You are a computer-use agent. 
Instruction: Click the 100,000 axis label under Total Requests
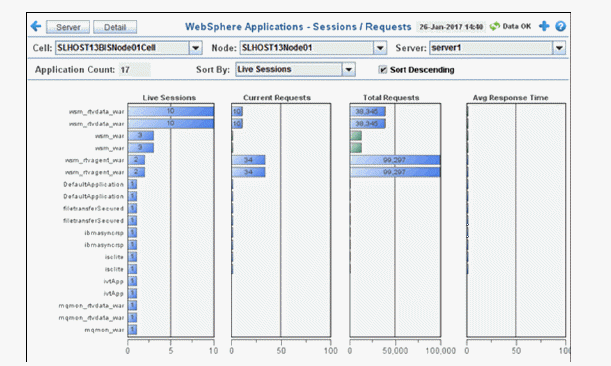(440, 351)
